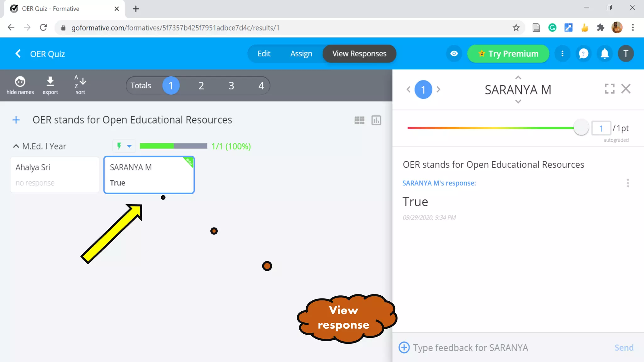
Task: Click the score slider handle
Action: tap(581, 128)
